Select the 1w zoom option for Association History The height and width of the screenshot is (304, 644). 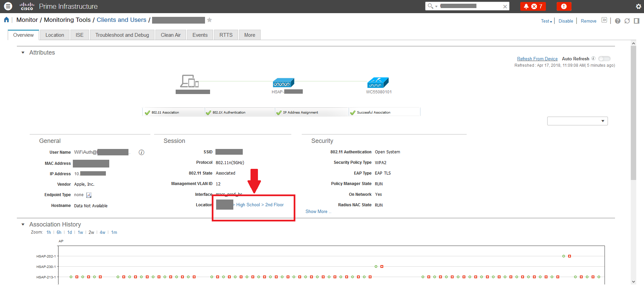click(80, 232)
